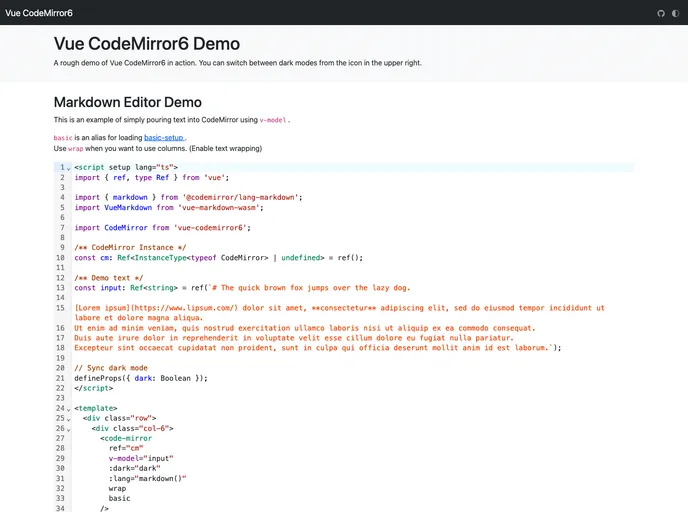
Task: Click the v-model="input" attribute line
Action: point(141,458)
